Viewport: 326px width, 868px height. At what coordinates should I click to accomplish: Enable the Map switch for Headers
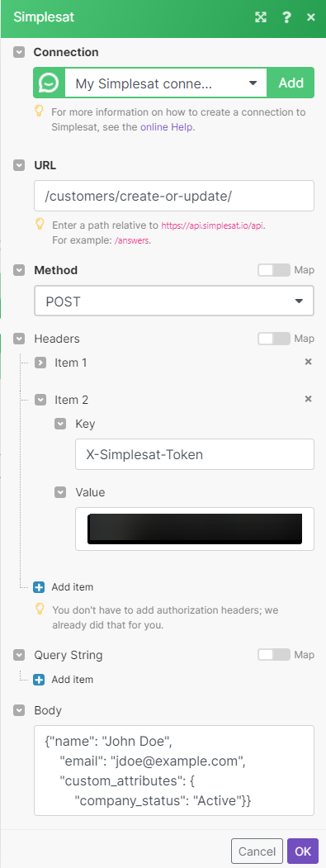click(273, 339)
